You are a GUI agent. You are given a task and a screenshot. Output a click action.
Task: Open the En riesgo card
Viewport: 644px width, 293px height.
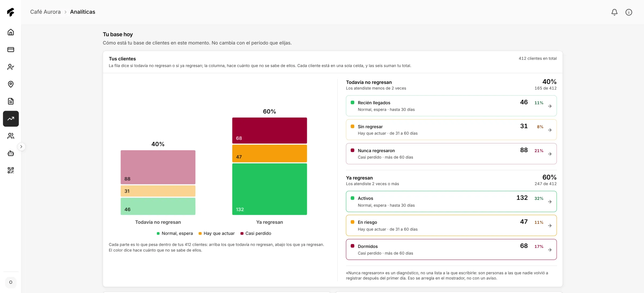click(451, 225)
